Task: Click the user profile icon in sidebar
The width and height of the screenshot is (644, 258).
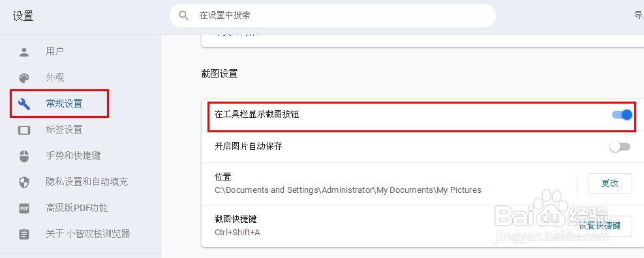Action: [24, 52]
